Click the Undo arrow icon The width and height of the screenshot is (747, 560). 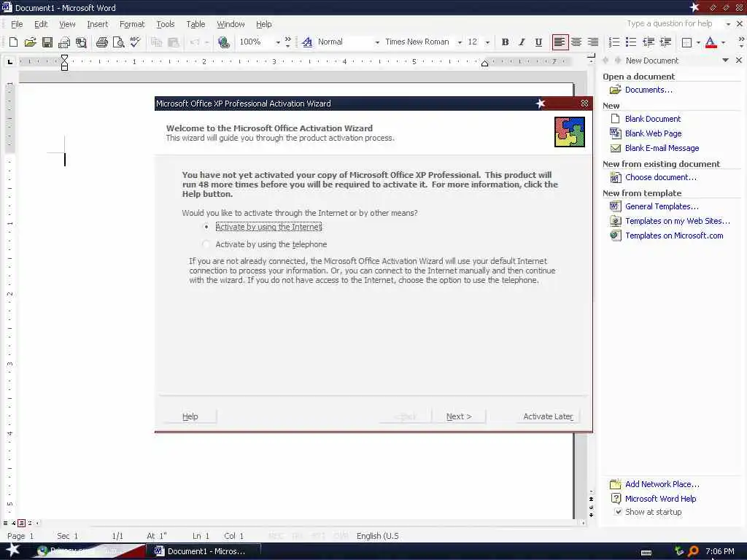pos(194,42)
